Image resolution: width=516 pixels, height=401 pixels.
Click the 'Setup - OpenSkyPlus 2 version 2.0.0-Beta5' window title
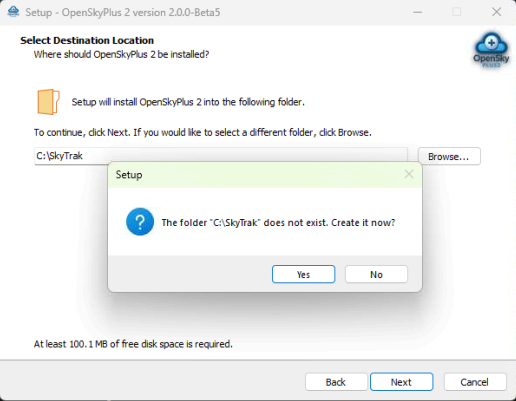click(123, 12)
